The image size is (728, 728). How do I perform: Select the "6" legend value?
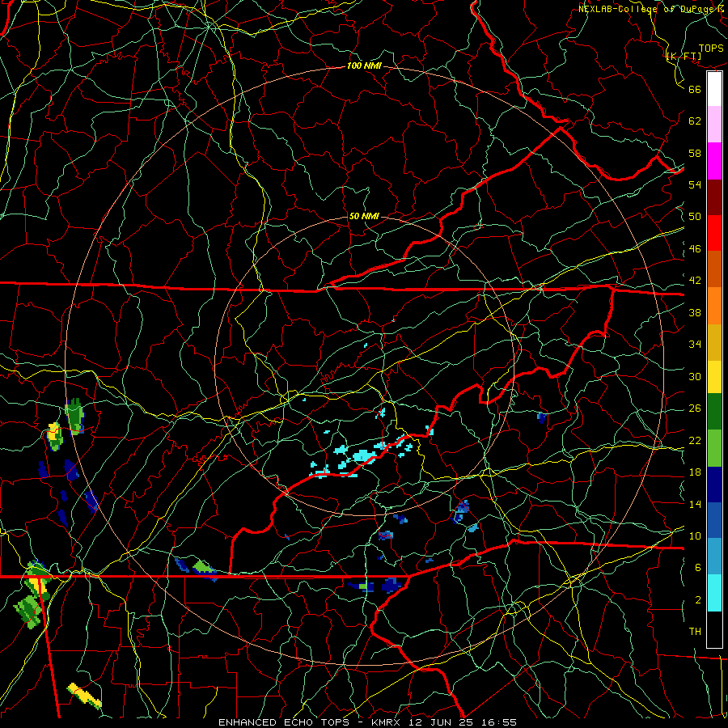697,568
